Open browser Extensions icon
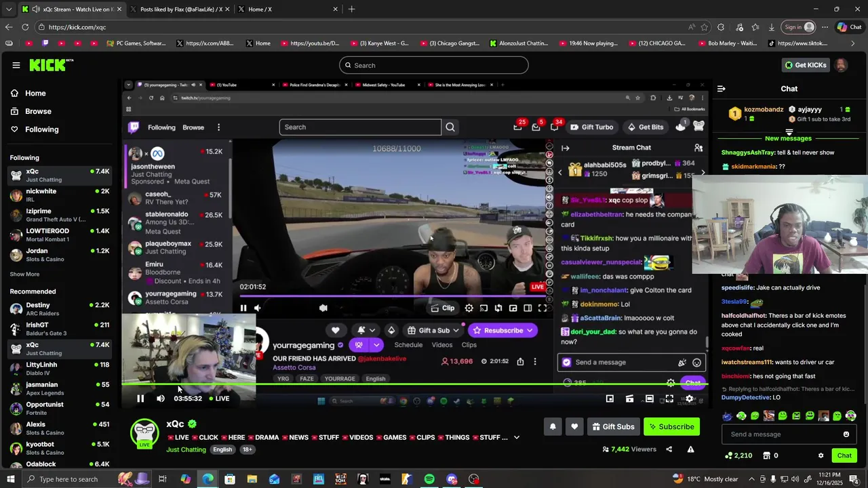Image resolution: width=868 pixels, height=488 pixels. point(721,27)
